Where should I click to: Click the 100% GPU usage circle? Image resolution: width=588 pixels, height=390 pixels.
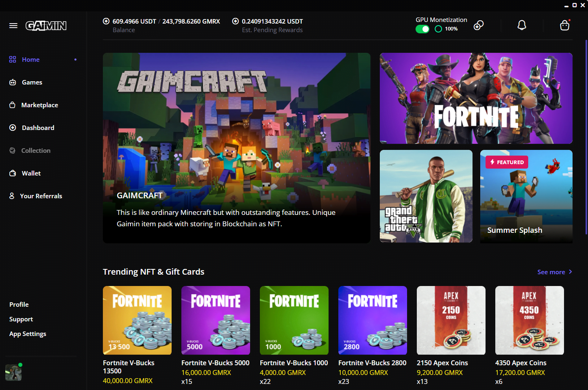click(438, 29)
